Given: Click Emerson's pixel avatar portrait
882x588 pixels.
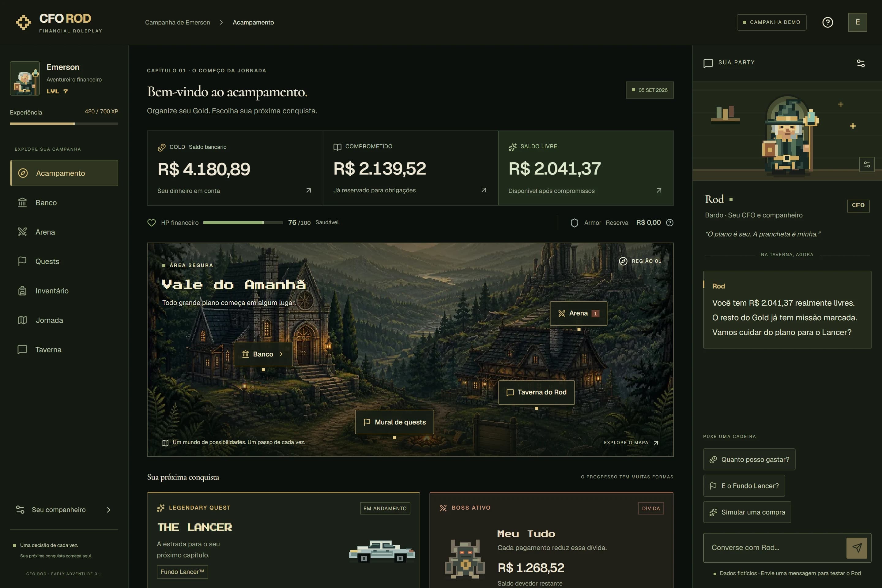Looking at the screenshot, I should click(x=25, y=78).
